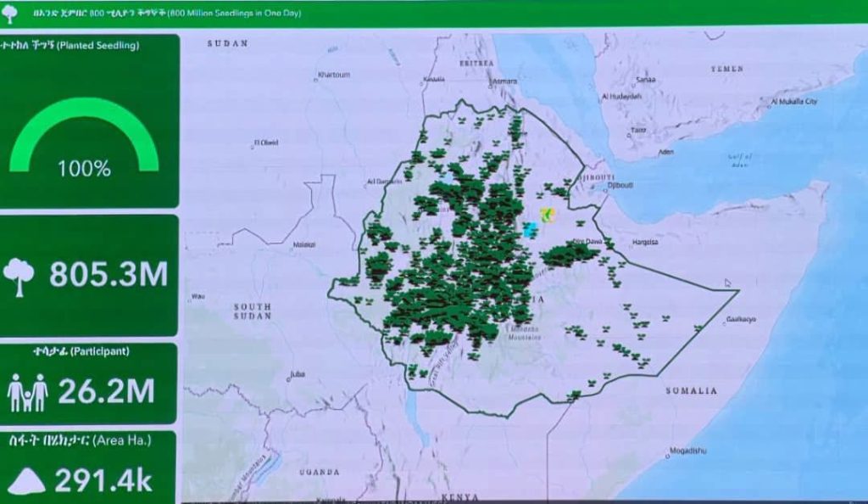868x504 pixels.
Task: Click the El Obeid city label
Action: tap(266, 143)
